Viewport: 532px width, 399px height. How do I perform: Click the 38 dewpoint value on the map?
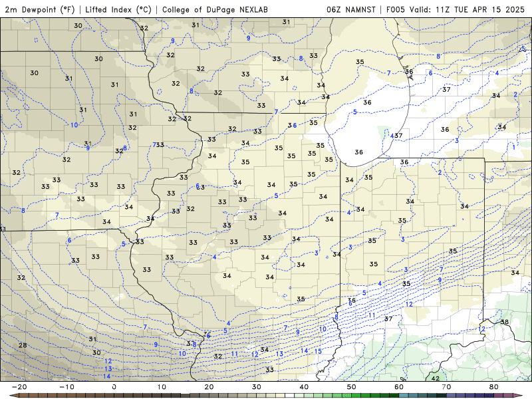point(505,322)
